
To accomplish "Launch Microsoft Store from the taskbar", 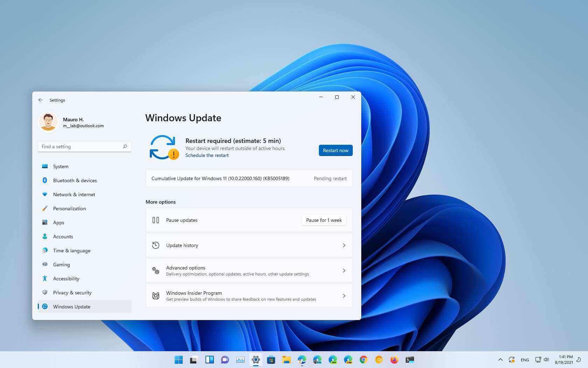I will pos(271,360).
